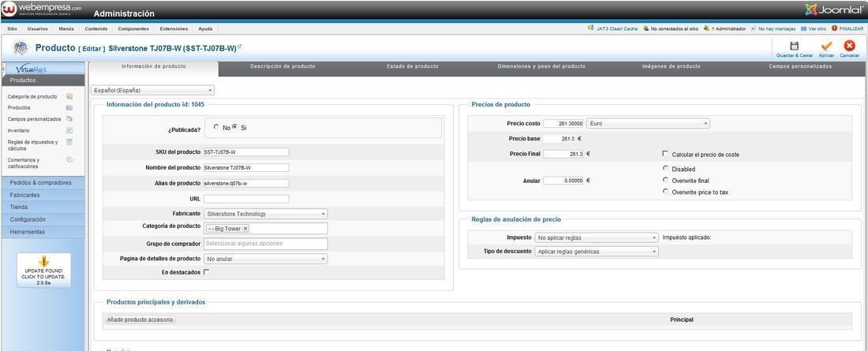The height and width of the screenshot is (351, 868).
Task: Click the Aplicar checkmark icon
Action: (826, 46)
